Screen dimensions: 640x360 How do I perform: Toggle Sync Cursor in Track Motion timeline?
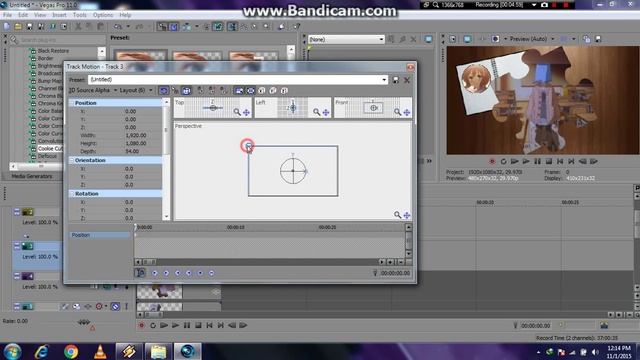click(140, 273)
